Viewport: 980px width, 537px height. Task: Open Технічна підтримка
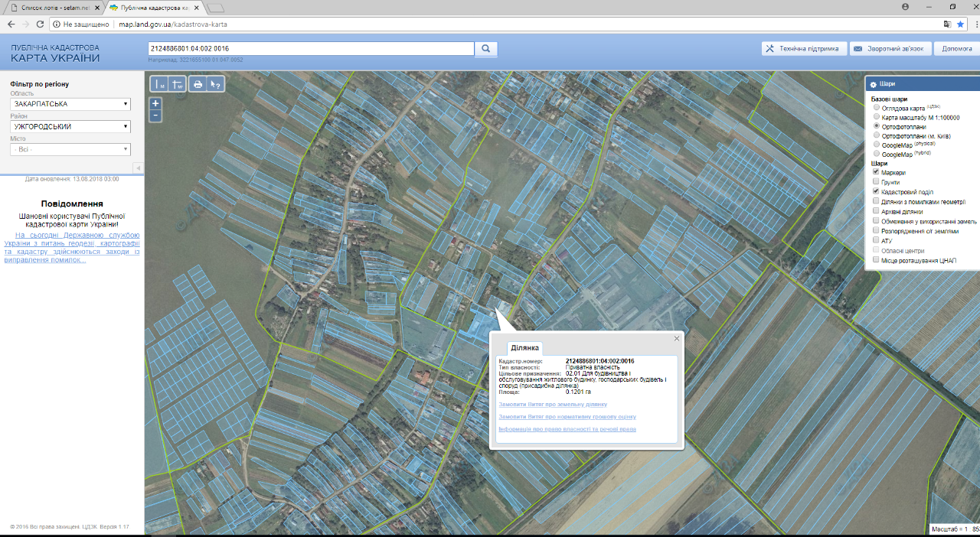point(804,48)
